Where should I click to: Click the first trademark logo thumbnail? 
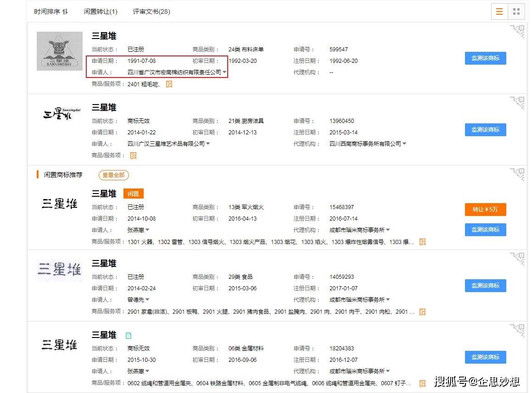[x=59, y=50]
